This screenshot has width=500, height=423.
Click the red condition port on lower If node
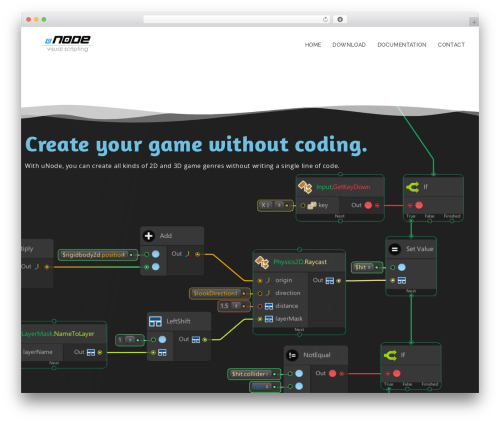click(x=396, y=374)
